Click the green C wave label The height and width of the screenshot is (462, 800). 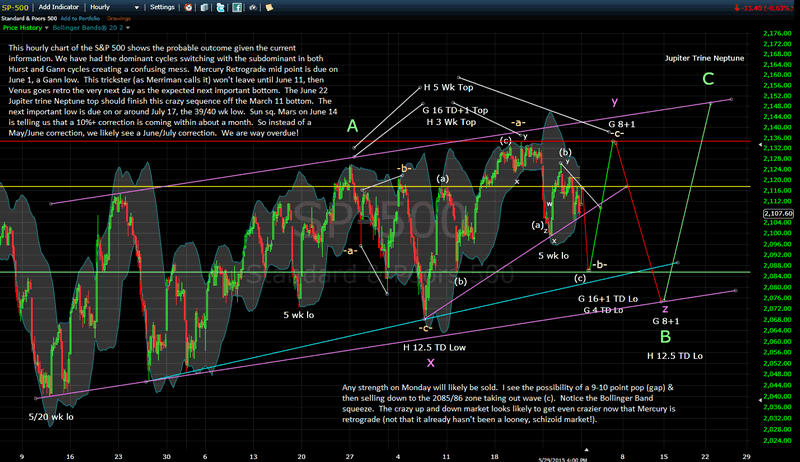click(707, 78)
